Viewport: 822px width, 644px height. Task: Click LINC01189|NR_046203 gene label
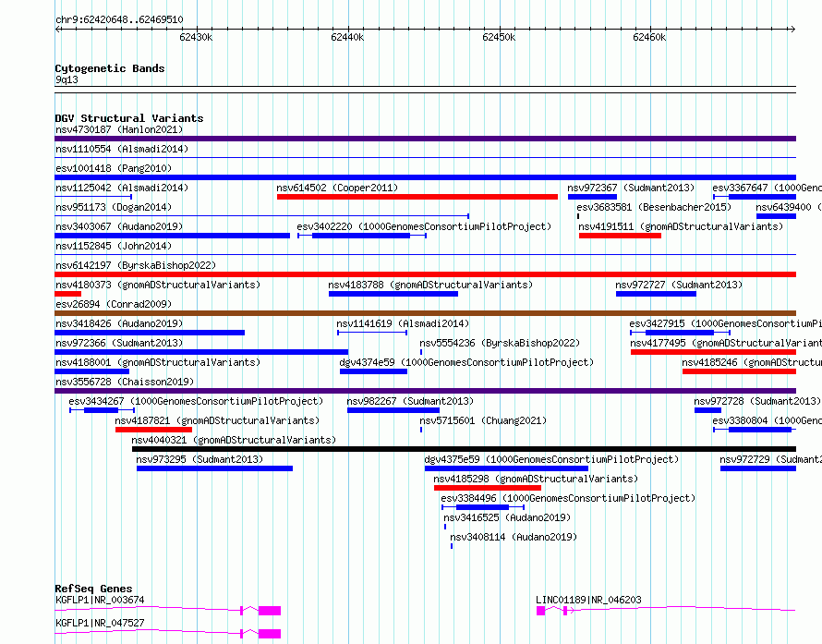(x=588, y=600)
